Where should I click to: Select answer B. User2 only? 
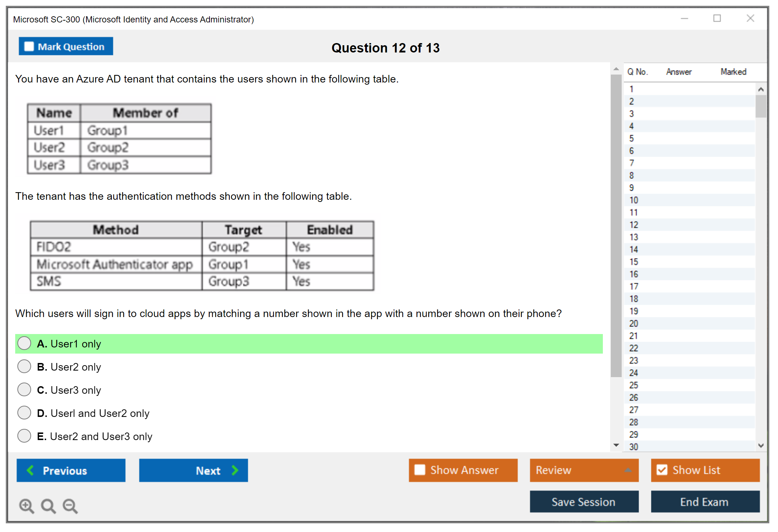pos(24,366)
